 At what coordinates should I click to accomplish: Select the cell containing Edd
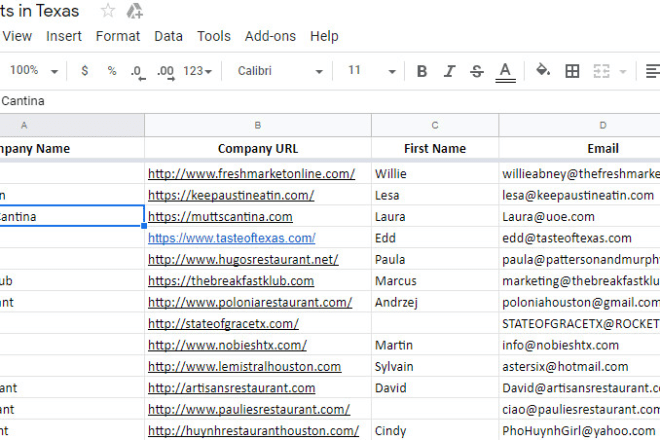[x=435, y=238]
